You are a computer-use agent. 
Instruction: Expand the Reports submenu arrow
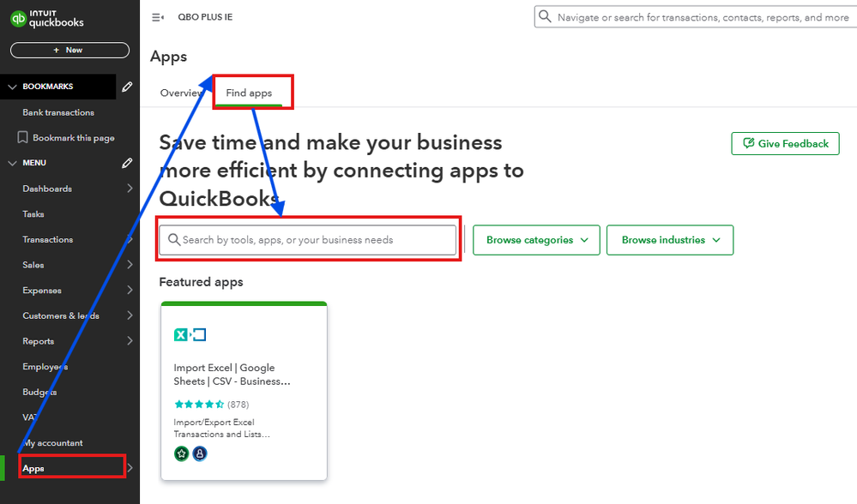pos(130,341)
